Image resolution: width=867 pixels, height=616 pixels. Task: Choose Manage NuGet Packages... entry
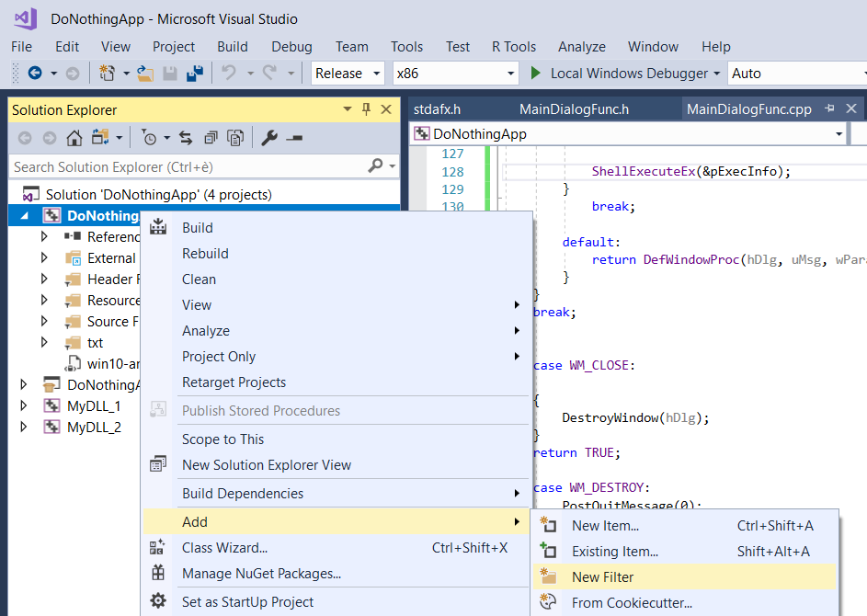[336, 574]
